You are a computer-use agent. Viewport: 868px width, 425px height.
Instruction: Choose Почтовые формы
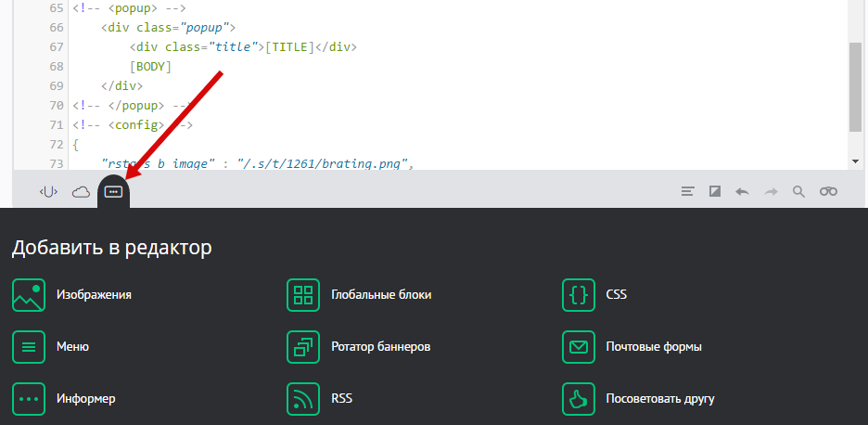point(579,347)
